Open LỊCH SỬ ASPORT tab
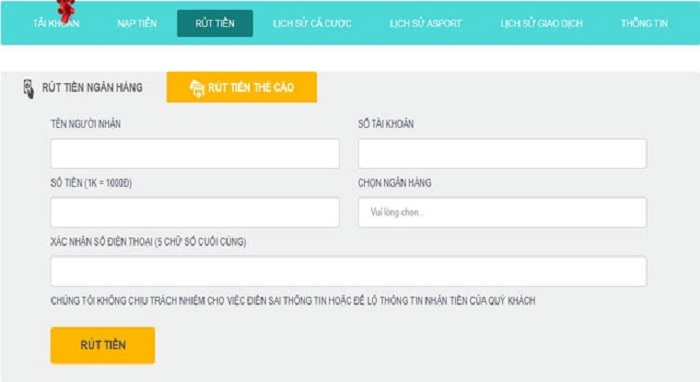The image size is (700, 382). [425, 23]
